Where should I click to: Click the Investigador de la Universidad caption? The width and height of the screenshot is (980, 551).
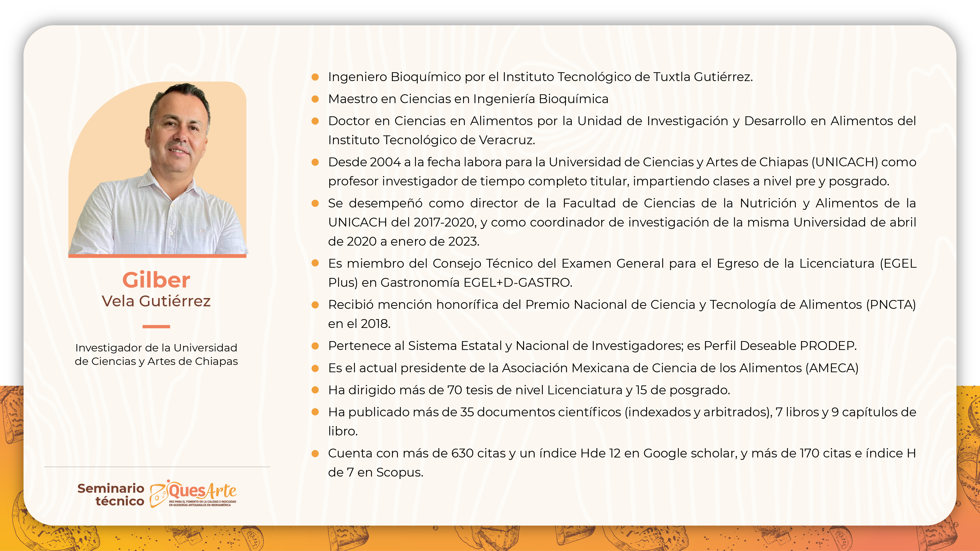tap(156, 354)
